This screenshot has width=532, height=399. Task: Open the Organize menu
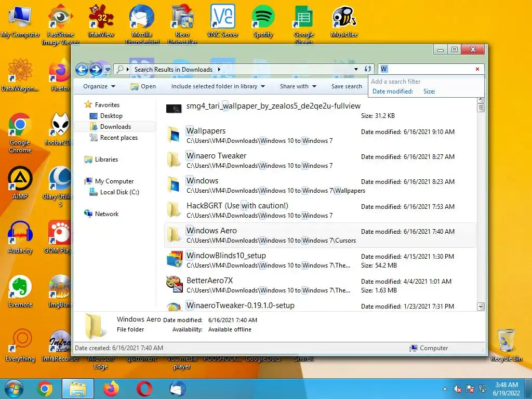(99, 86)
